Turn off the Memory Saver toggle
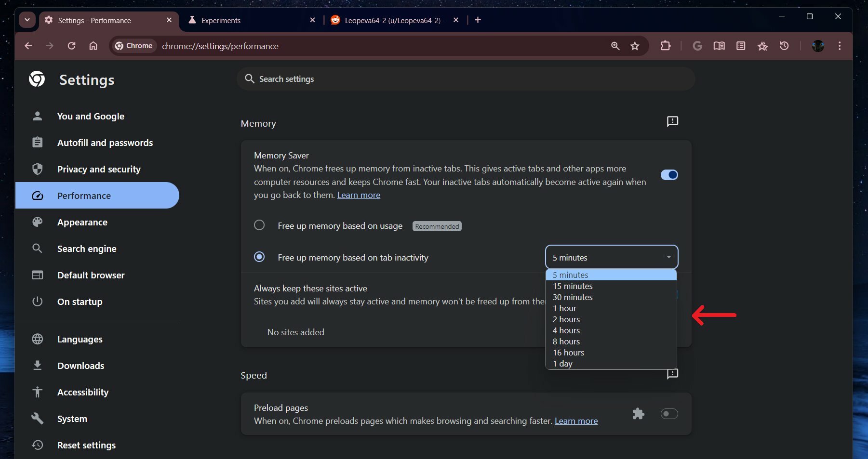The height and width of the screenshot is (459, 868). click(669, 175)
